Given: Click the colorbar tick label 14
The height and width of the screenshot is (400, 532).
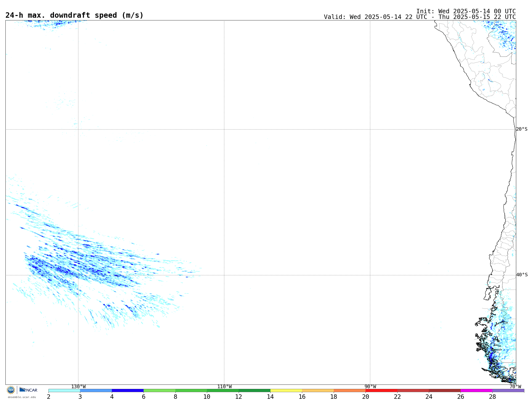Looking at the screenshot, I should (270, 397).
